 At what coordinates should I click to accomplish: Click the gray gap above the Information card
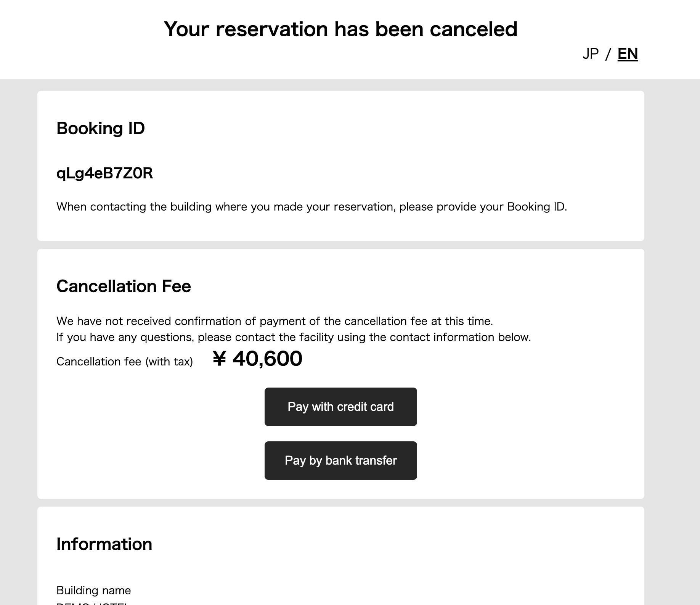tap(340, 503)
